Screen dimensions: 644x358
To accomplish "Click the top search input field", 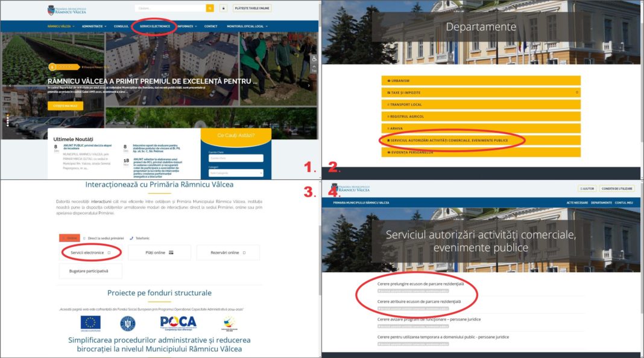I will point(171,8).
